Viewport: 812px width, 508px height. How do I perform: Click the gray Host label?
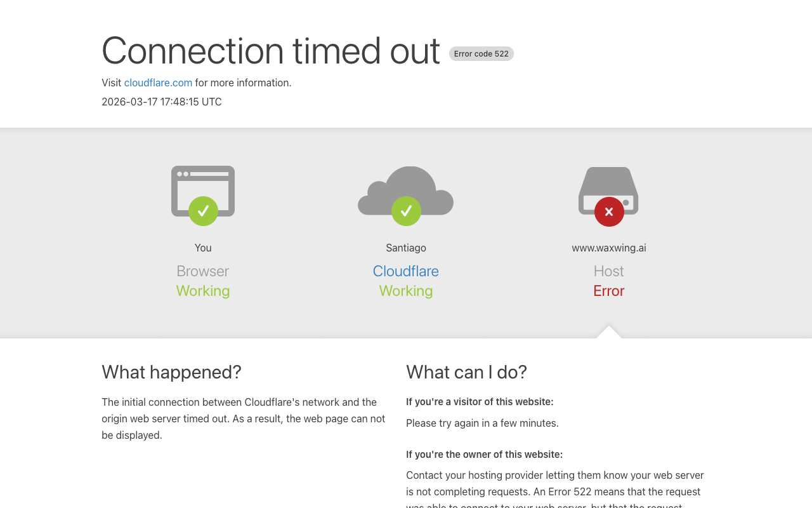(609, 271)
